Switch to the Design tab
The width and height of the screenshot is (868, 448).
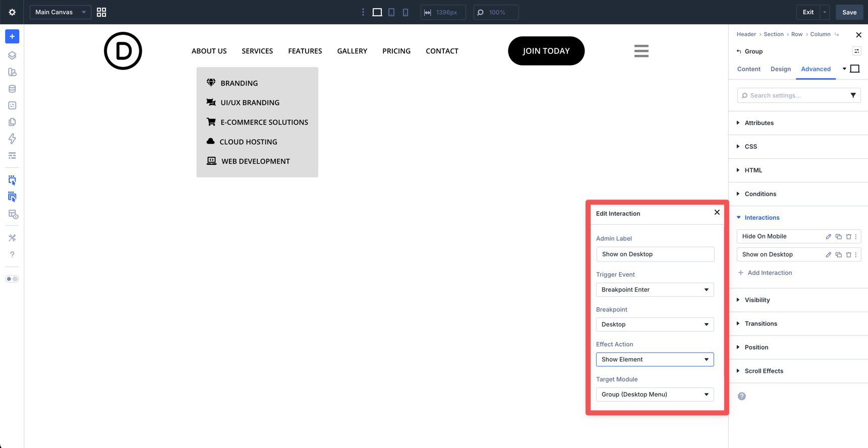[780, 69]
